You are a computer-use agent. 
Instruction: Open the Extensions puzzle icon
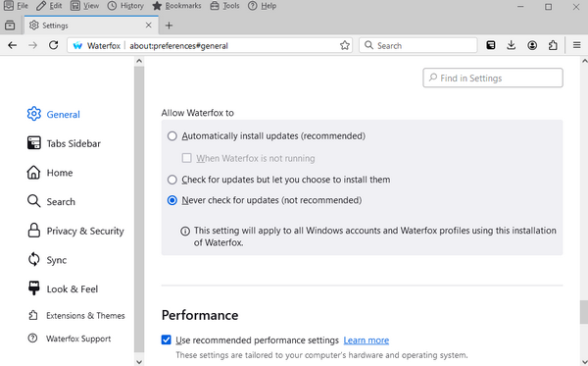553,45
